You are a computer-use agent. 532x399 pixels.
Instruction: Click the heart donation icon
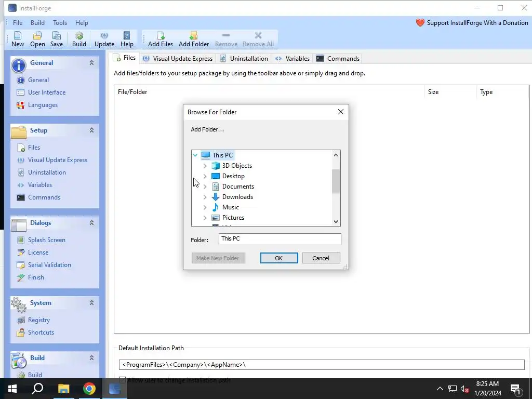coord(420,23)
